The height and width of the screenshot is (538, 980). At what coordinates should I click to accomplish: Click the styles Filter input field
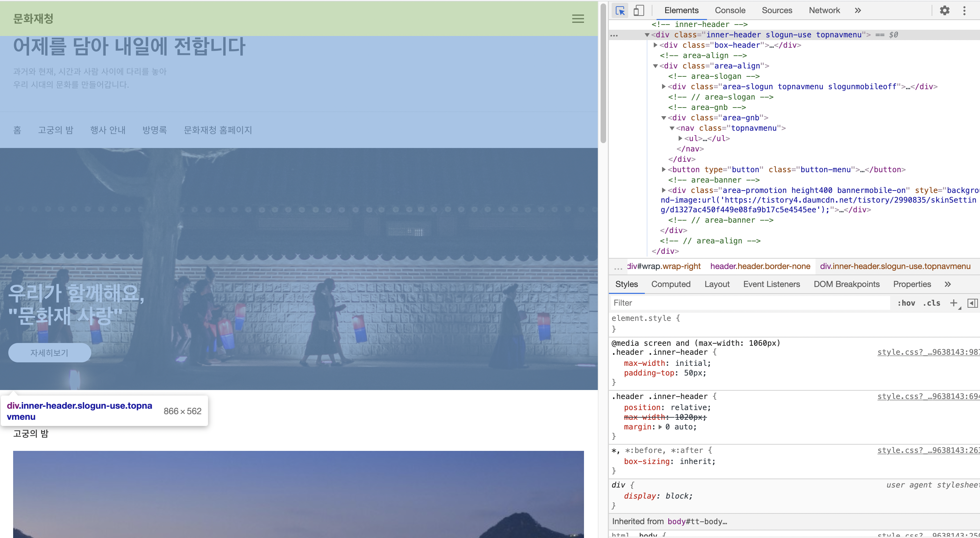pyautogui.click(x=750, y=303)
